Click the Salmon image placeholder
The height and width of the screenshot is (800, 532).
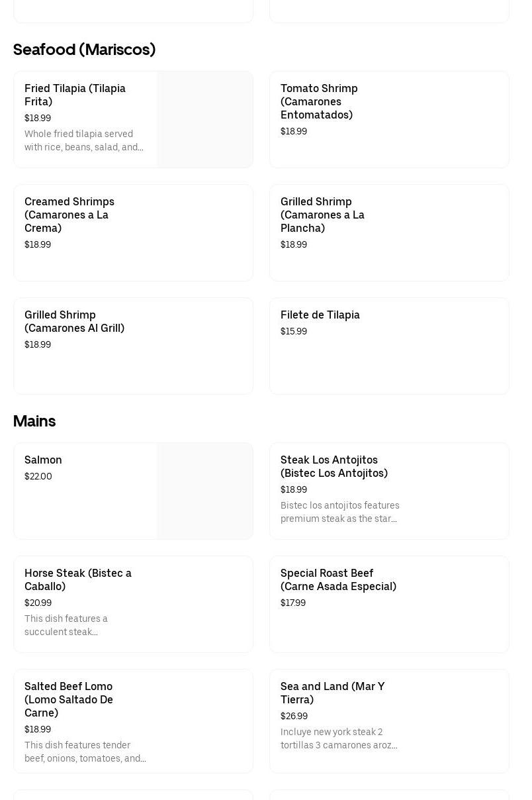click(x=205, y=491)
